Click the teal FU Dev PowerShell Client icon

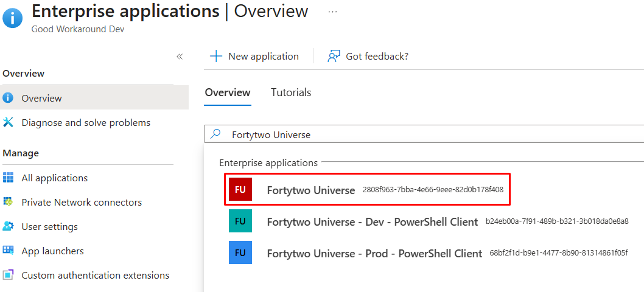pyautogui.click(x=240, y=221)
